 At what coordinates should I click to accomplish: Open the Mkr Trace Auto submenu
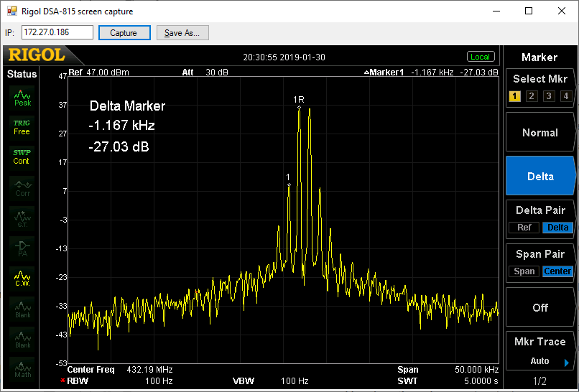tap(540, 351)
